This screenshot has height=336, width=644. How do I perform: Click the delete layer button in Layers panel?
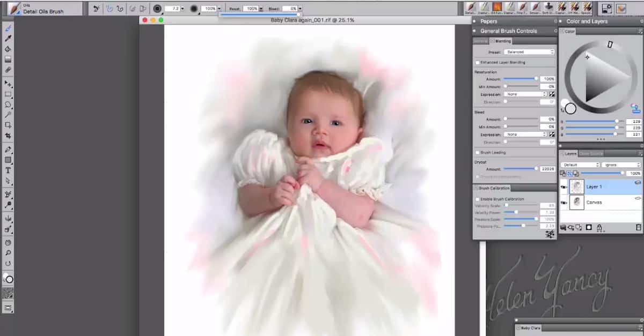click(x=639, y=227)
